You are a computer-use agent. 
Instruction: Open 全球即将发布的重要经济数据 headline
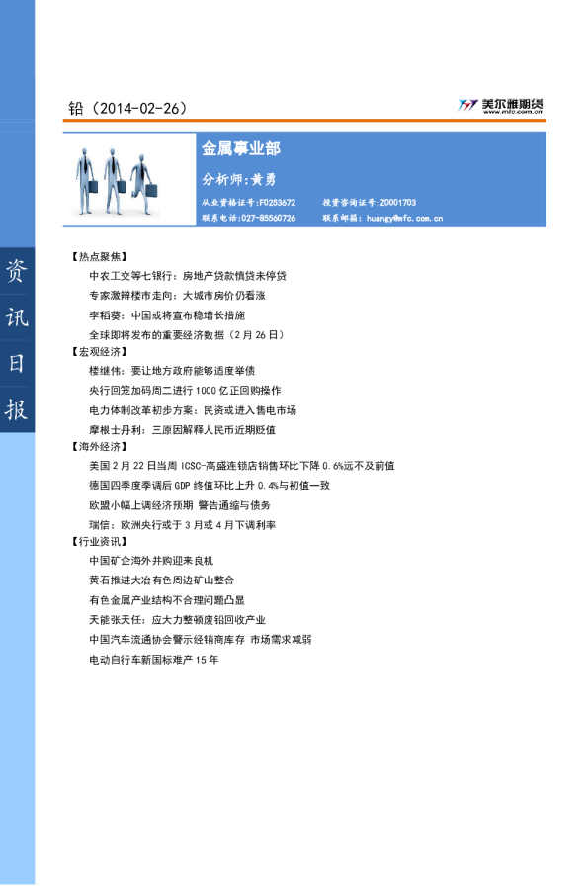(187, 335)
